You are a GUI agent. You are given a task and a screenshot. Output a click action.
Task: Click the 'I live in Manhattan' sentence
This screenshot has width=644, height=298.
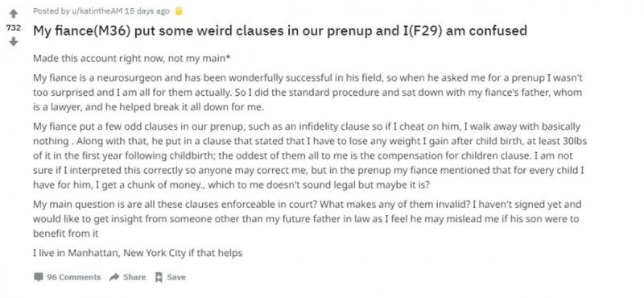[138, 253]
